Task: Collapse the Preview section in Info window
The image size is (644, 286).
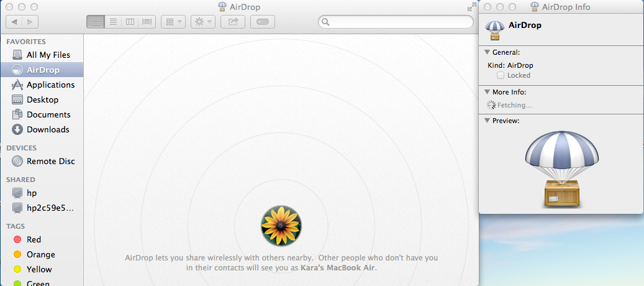Action: pyautogui.click(x=487, y=121)
